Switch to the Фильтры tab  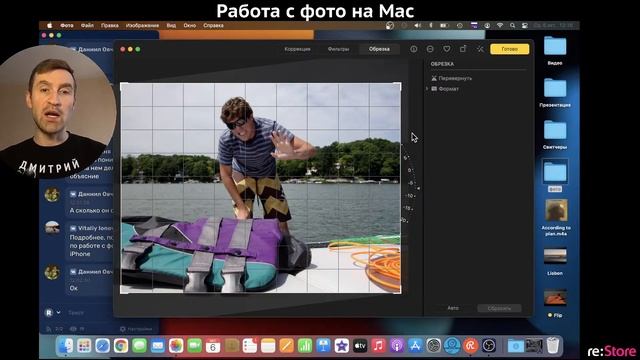[x=338, y=49]
